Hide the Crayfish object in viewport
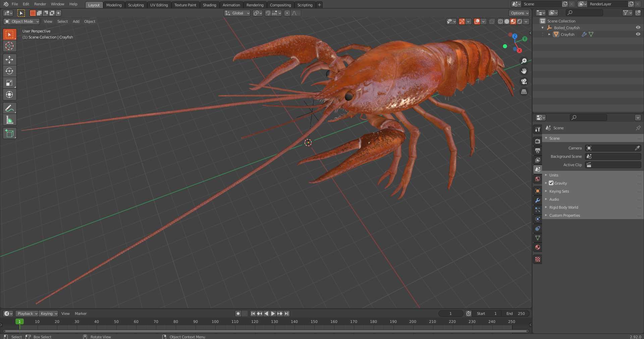 pos(638,34)
